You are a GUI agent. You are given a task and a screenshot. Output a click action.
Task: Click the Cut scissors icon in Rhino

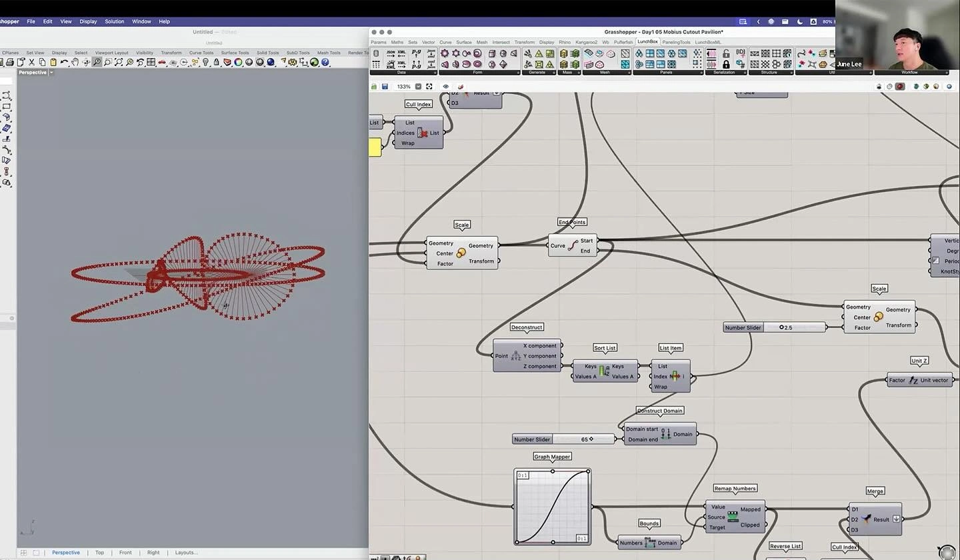tap(31, 62)
